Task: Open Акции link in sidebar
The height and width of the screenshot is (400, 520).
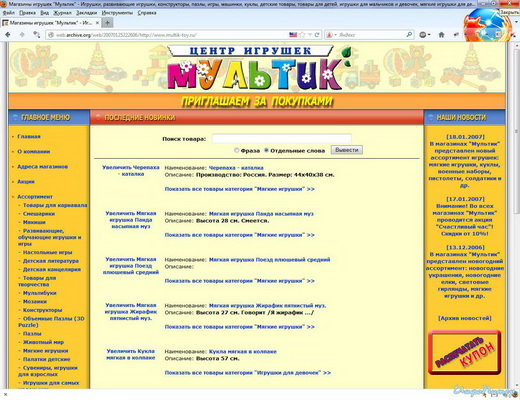Action: [x=26, y=181]
